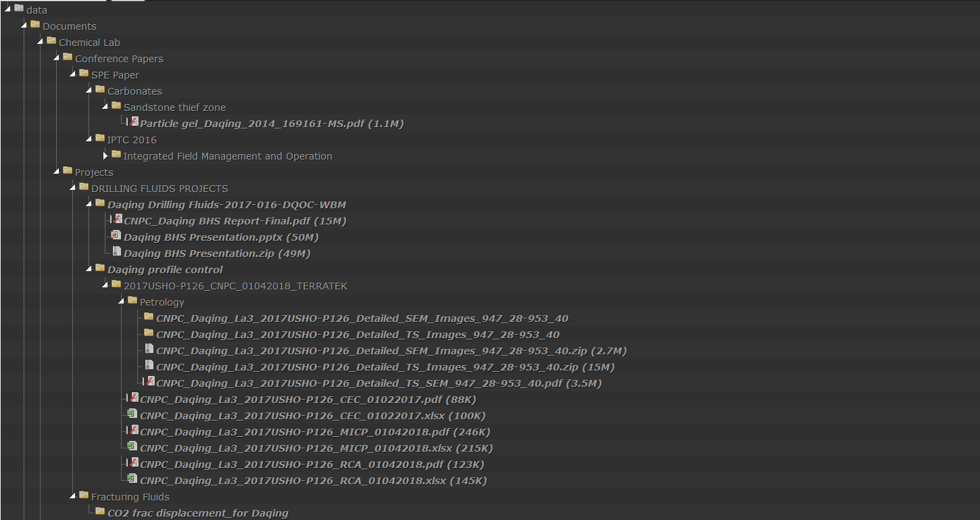The width and height of the screenshot is (980, 520).
Task: Collapse the Documents folder node
Action: point(24,26)
